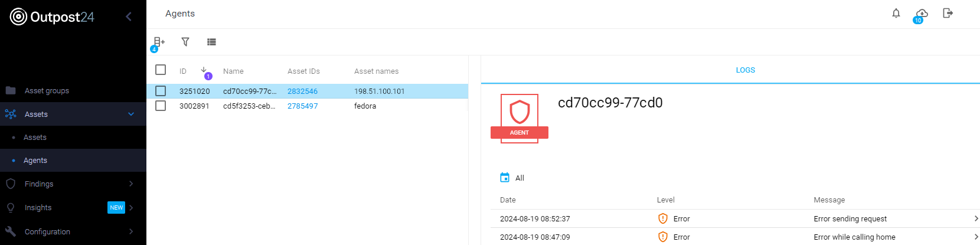Switch to the LOGS tab

pyautogui.click(x=745, y=70)
